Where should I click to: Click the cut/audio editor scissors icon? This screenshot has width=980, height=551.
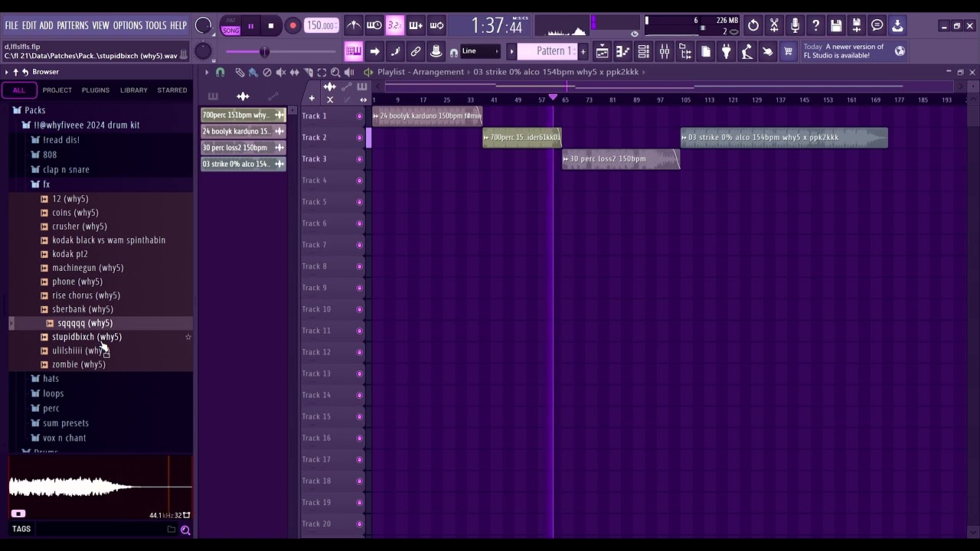774,25
